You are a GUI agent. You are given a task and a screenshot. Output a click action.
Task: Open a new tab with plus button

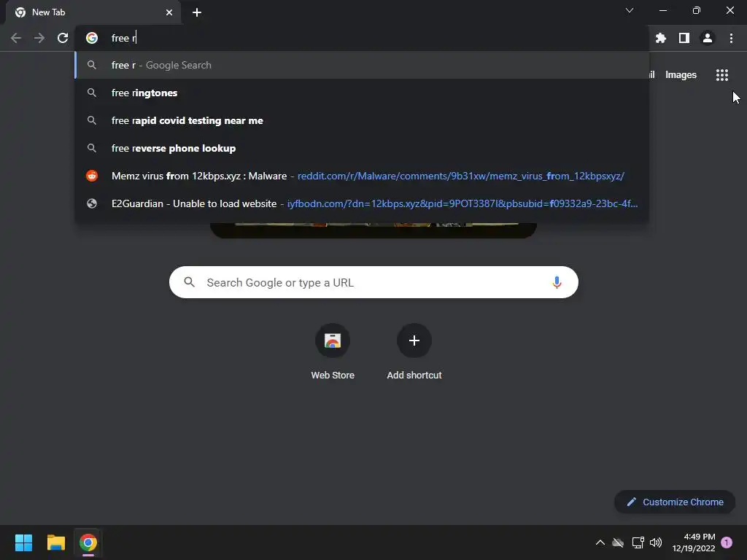coord(197,12)
